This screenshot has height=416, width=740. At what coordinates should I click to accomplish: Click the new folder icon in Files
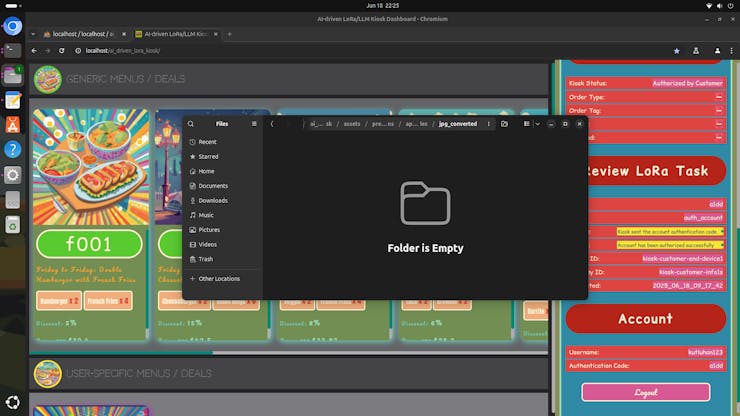[504, 124]
